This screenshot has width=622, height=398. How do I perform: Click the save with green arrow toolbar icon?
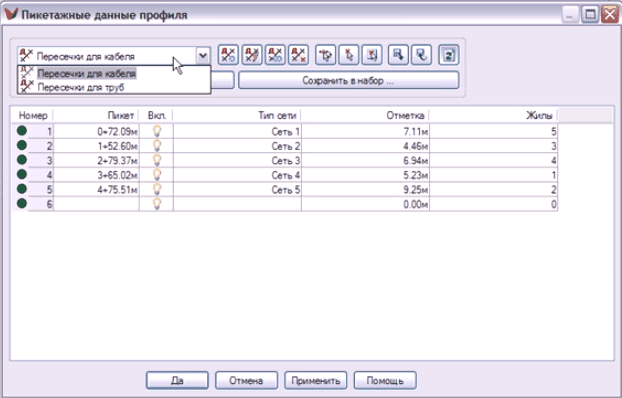pyautogui.click(x=398, y=55)
